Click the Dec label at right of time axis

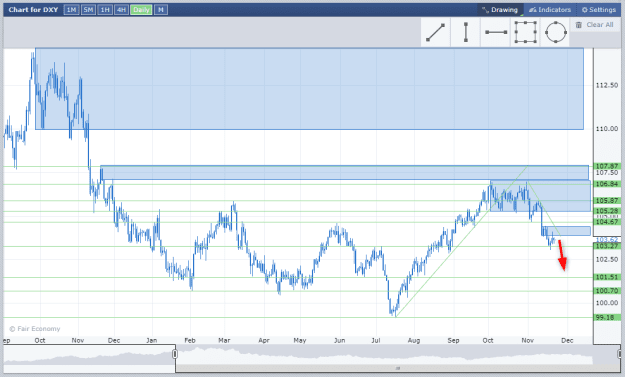(567, 341)
